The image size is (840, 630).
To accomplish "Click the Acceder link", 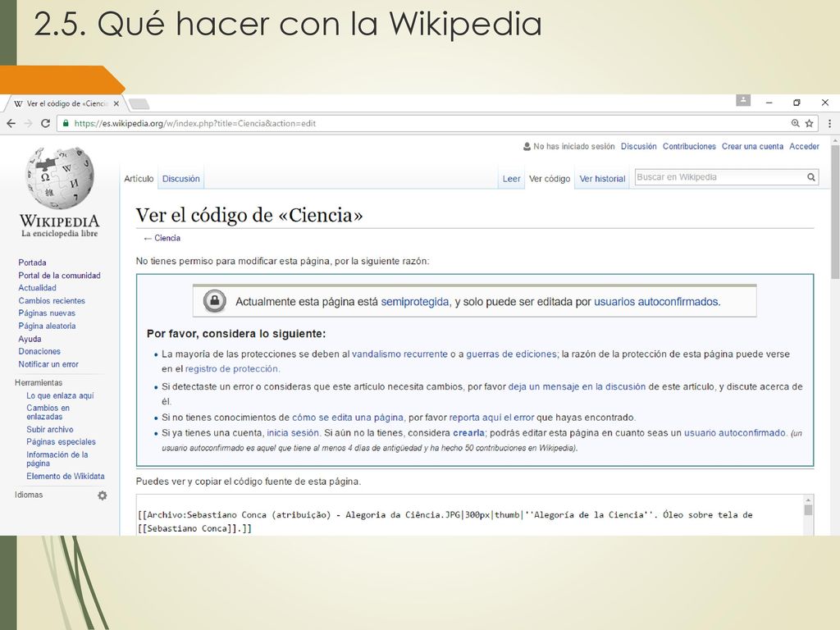I will pos(804,146).
